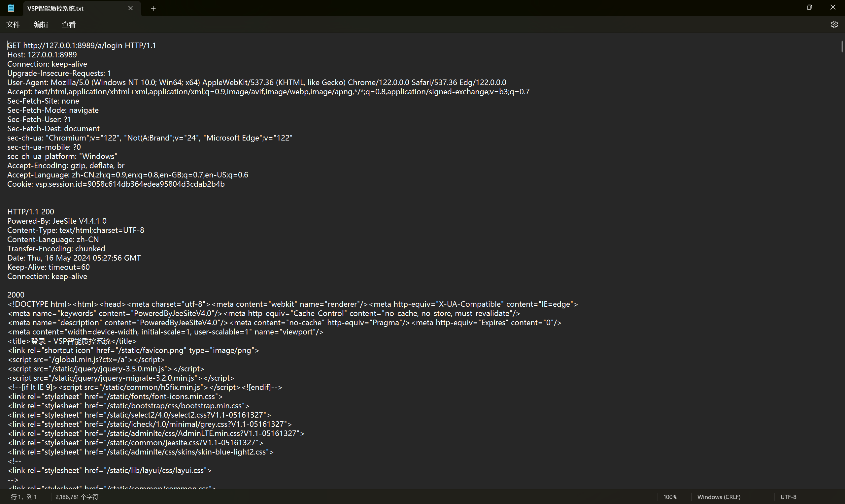Click the vertical scrollbar thumb
845x504 pixels.
tap(842, 47)
